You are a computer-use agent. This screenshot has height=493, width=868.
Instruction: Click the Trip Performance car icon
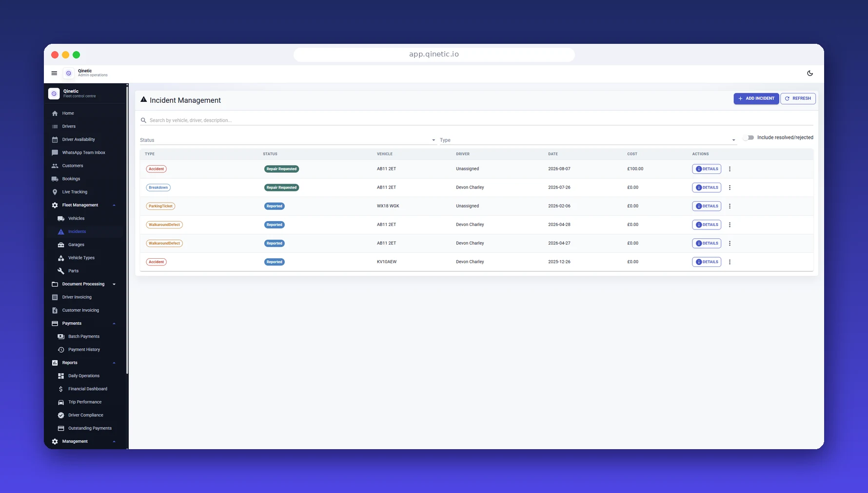coord(61,402)
